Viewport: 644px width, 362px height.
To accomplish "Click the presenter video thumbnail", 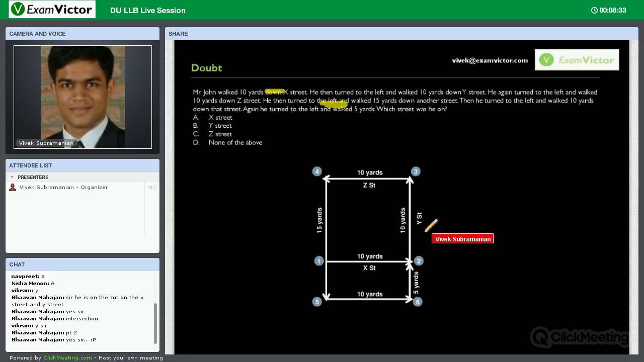I will (x=83, y=97).
